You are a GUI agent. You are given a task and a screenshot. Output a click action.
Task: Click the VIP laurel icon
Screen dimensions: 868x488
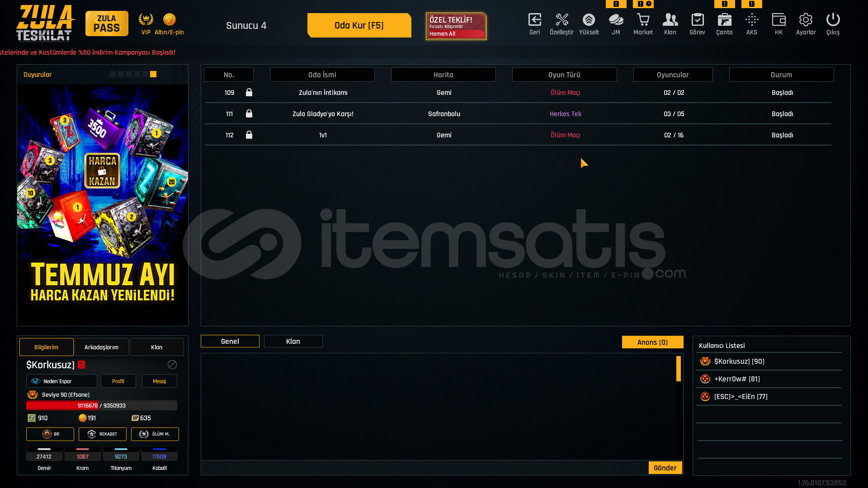tap(146, 19)
